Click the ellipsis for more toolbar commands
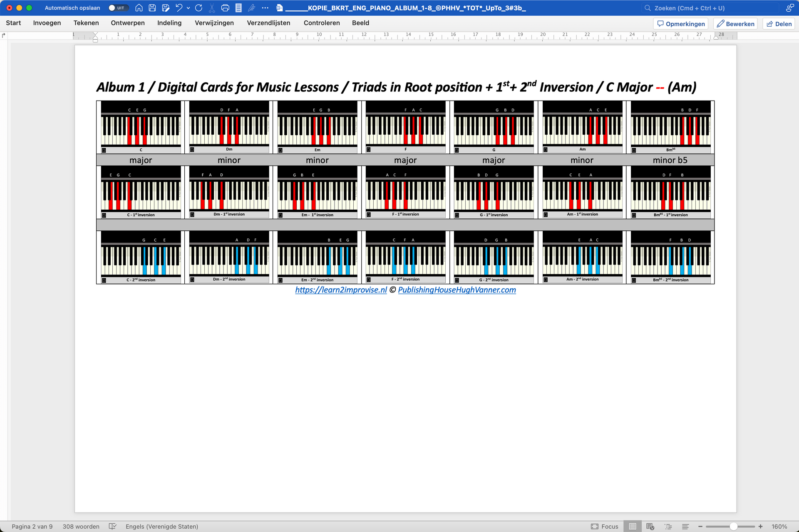This screenshot has height=532, width=799. (265, 7)
